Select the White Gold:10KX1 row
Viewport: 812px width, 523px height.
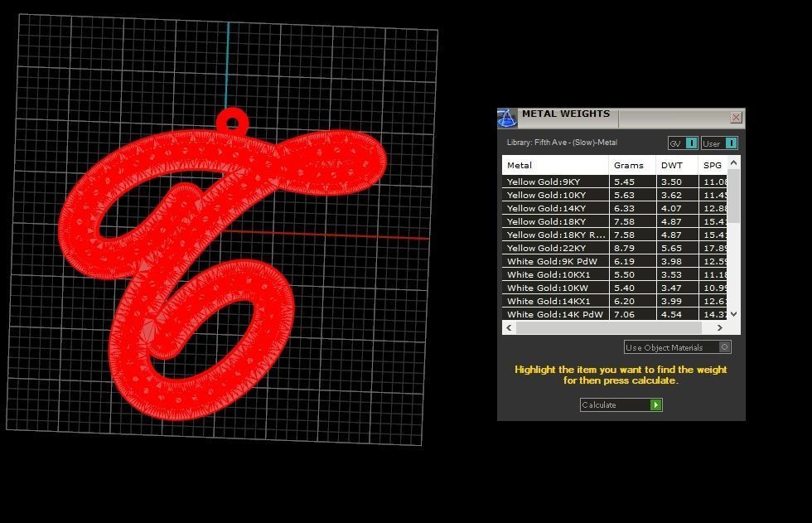point(615,274)
